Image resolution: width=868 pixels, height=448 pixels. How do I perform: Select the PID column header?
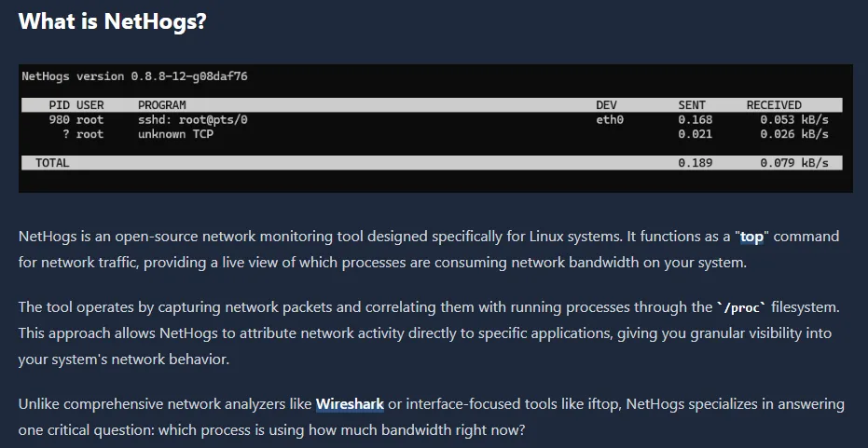tap(59, 105)
